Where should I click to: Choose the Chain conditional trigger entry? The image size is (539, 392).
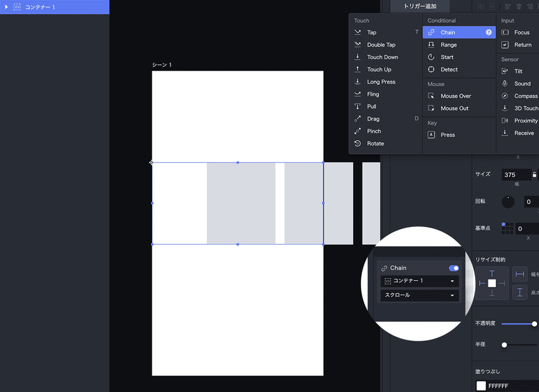coord(459,32)
